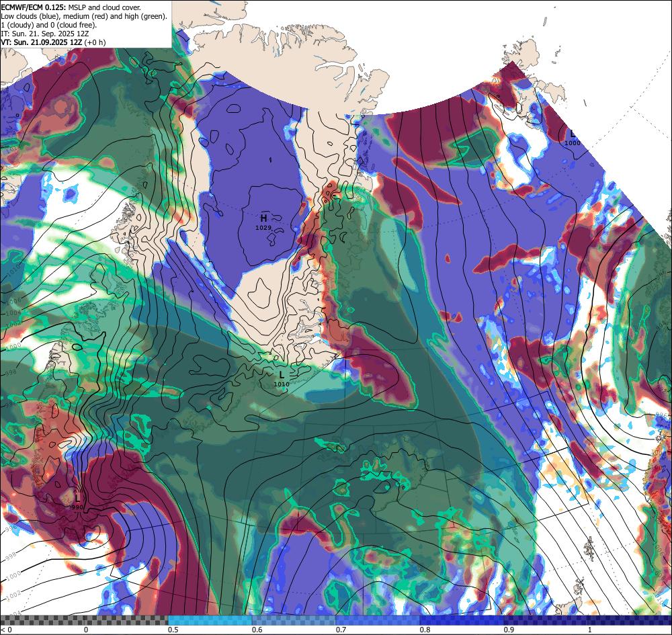Click the 0.7–0.8 blue colorbar segment
Viewport: 672px width, 635px height.
[x=378, y=620]
